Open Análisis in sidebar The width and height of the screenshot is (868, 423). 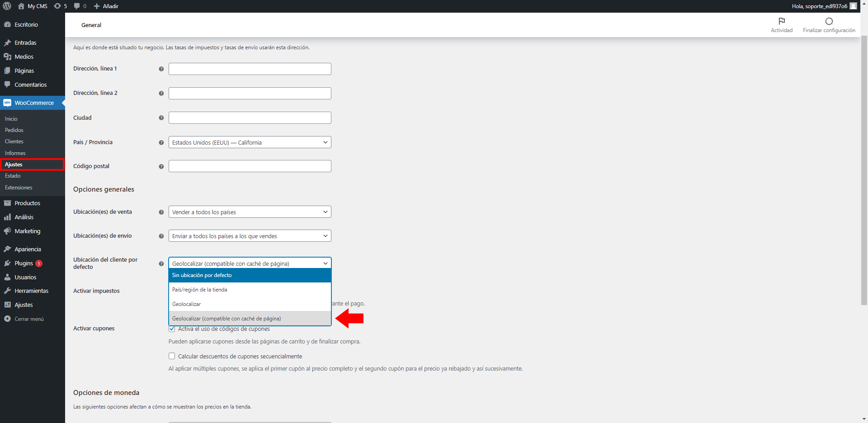(x=33, y=217)
